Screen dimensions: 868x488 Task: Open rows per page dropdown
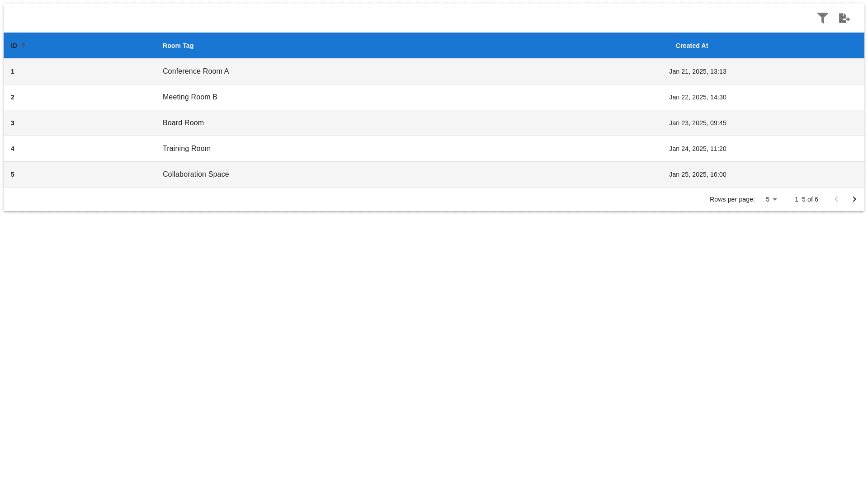click(x=771, y=199)
